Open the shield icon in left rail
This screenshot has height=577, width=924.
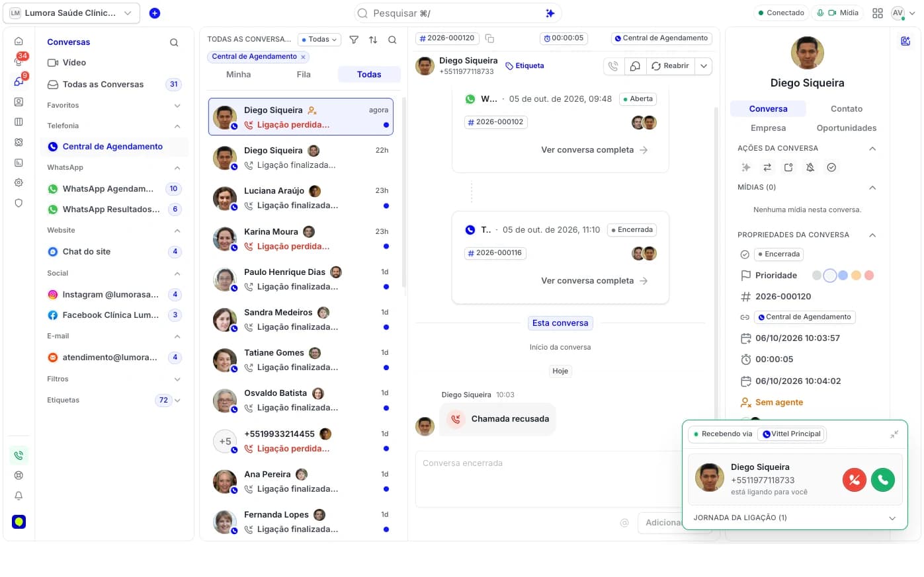(x=19, y=203)
